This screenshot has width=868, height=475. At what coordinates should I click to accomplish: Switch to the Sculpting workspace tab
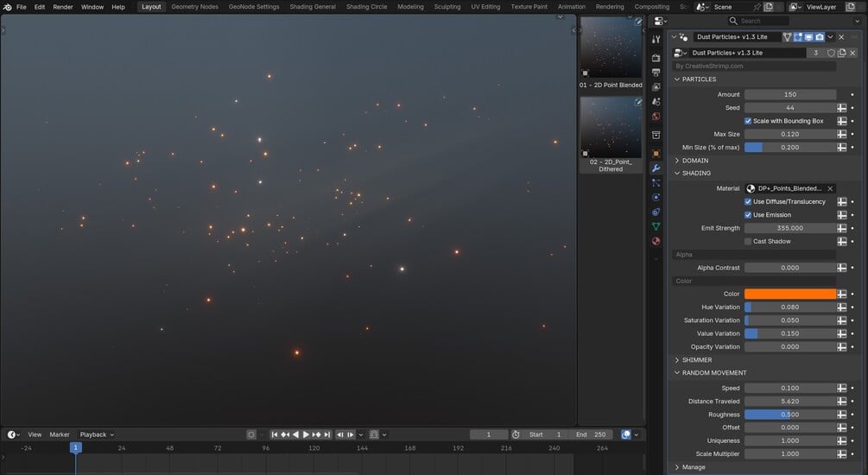pos(447,7)
